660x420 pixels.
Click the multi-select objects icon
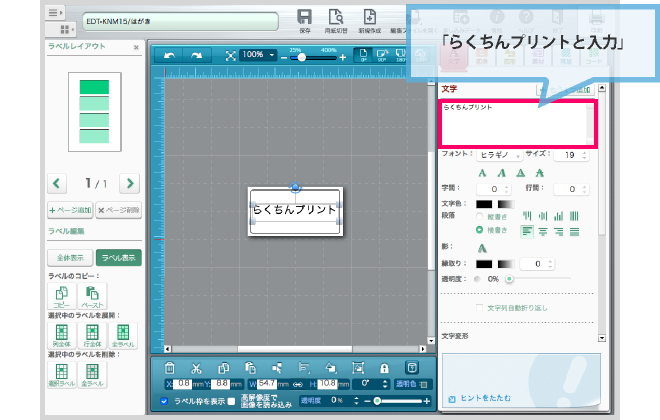pos(277,368)
